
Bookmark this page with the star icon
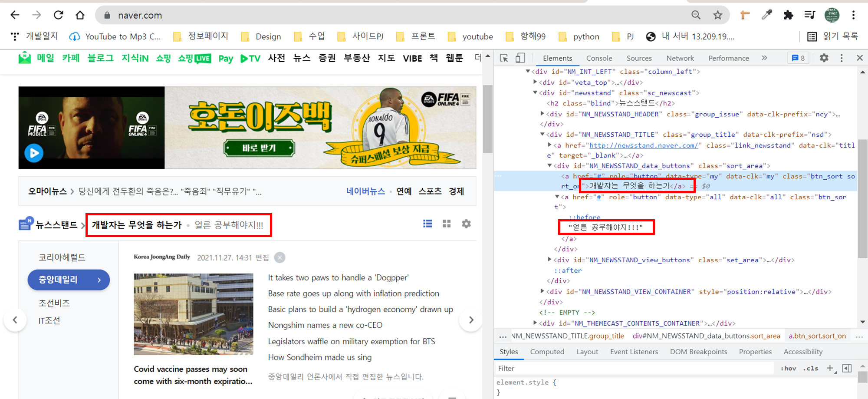click(718, 15)
